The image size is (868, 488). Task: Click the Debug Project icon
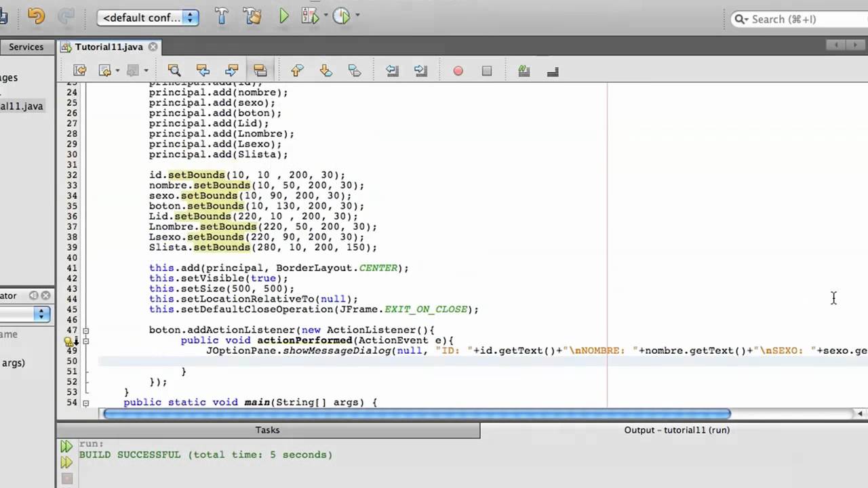point(310,17)
